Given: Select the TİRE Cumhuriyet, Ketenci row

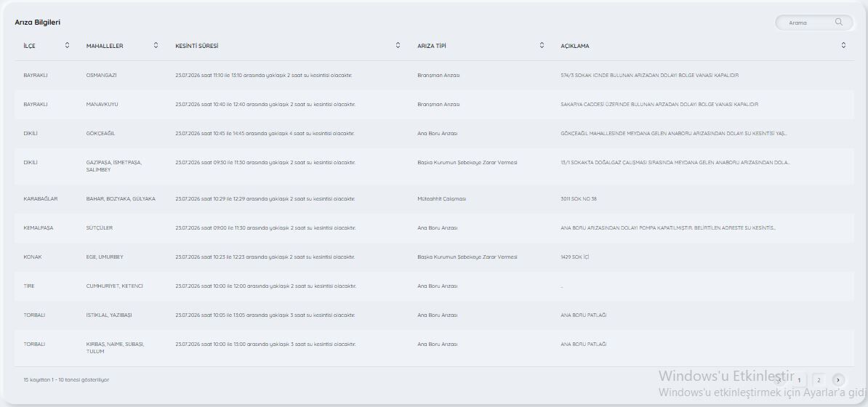Looking at the screenshot, I should 434,286.
